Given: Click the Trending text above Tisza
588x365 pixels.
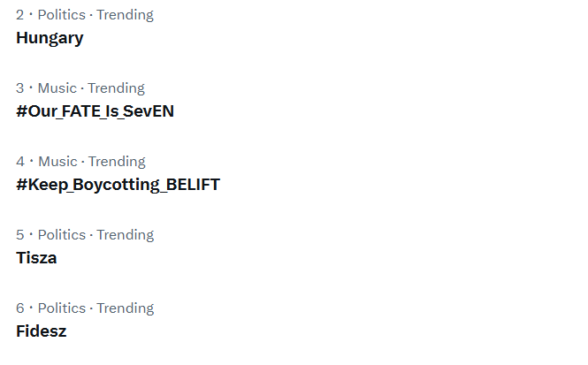Looking at the screenshot, I should coord(125,235).
